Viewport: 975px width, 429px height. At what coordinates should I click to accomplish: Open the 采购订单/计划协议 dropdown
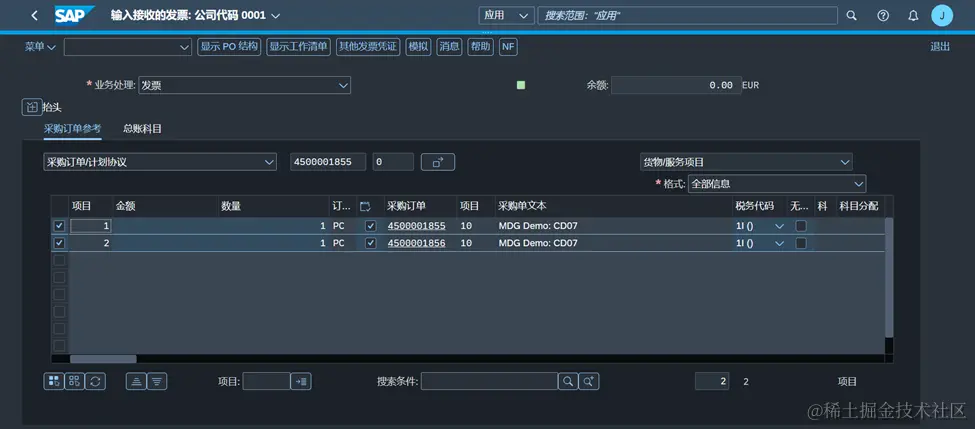(160, 162)
